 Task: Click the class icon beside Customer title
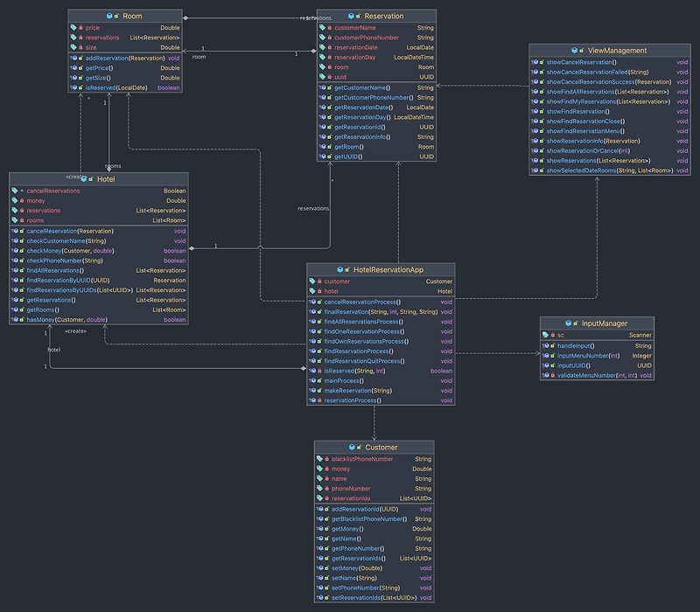point(352,448)
